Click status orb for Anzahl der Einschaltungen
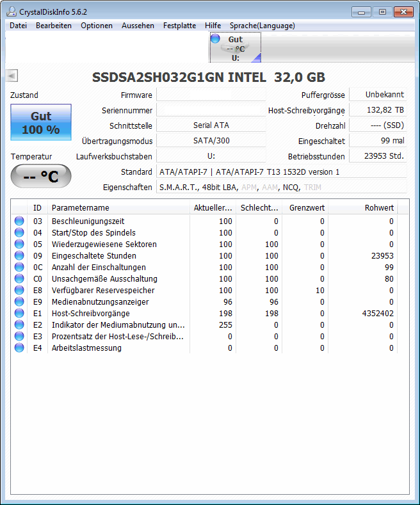420x505 pixels. (x=19, y=268)
